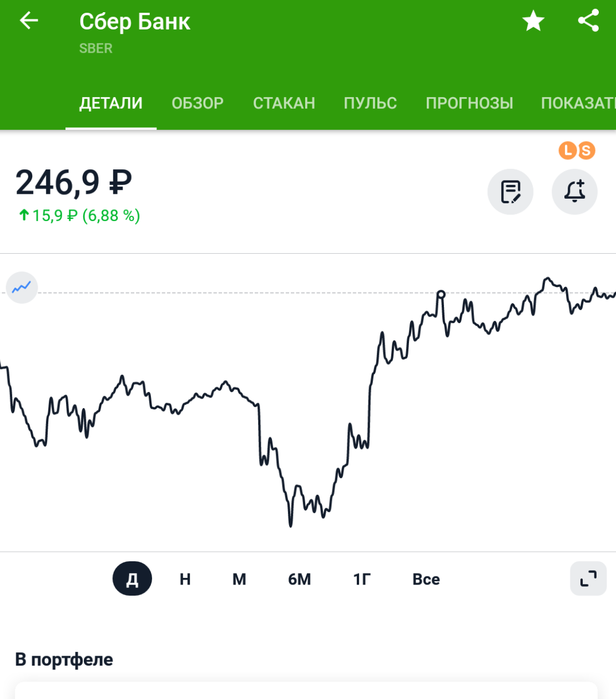Show the Все full history period
Image resolution: width=616 pixels, height=699 pixels.
[426, 579]
